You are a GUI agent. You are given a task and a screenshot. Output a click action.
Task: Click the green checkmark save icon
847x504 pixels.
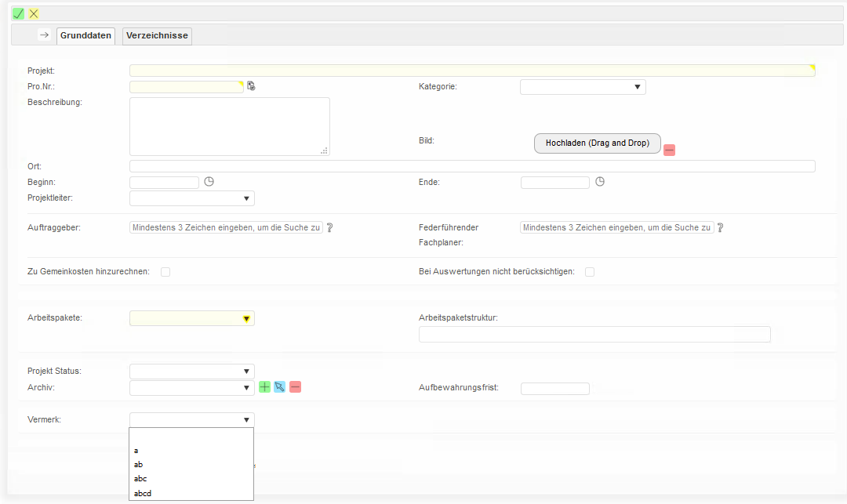[18, 13]
